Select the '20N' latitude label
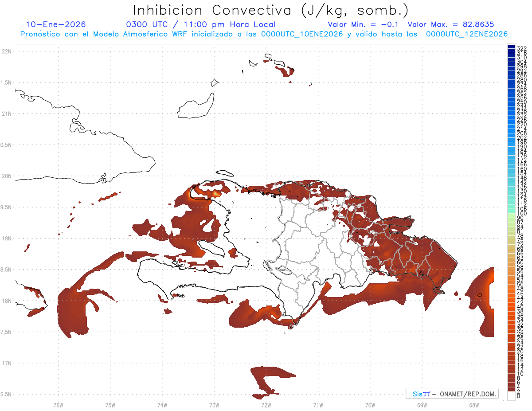 [7, 176]
